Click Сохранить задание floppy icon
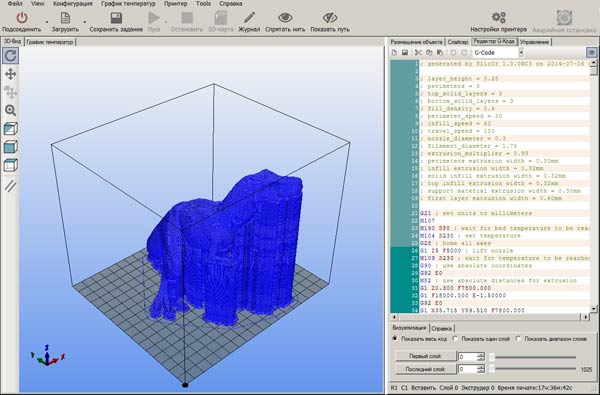Viewport: 600px width, 395px height. (x=116, y=18)
